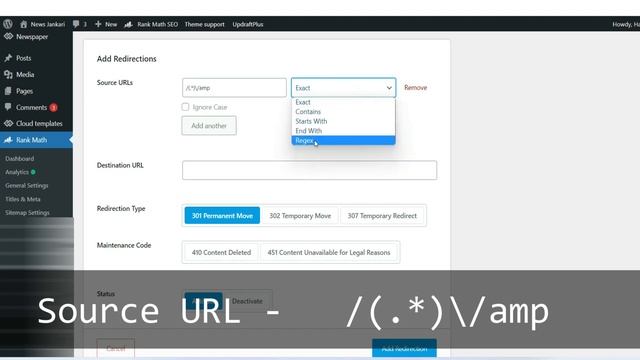The height and width of the screenshot is (360, 640).
Task: Click the red Comments count badge
Action: click(x=53, y=107)
